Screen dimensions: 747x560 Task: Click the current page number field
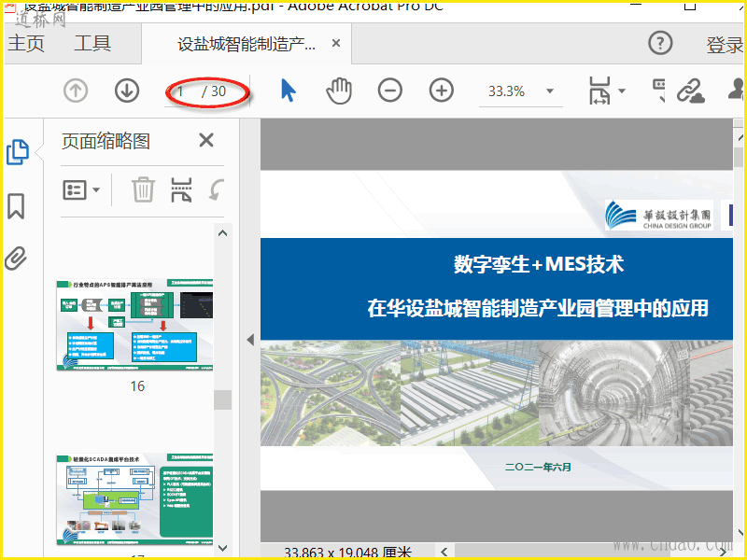pyautogui.click(x=183, y=91)
